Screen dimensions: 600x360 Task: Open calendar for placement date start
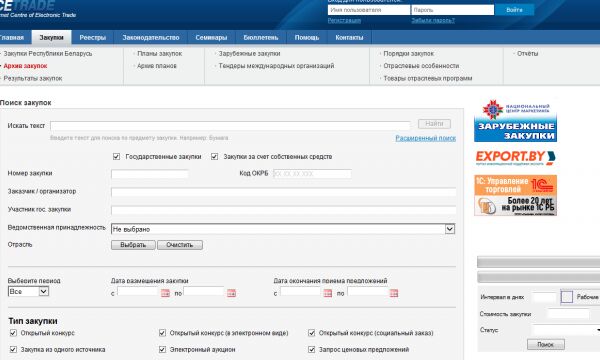(165, 293)
